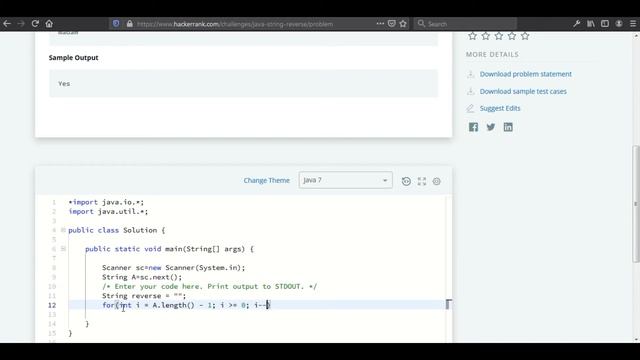The height and width of the screenshot is (360, 640).
Task: Open the library bookshelf icon
Action: tap(591, 24)
